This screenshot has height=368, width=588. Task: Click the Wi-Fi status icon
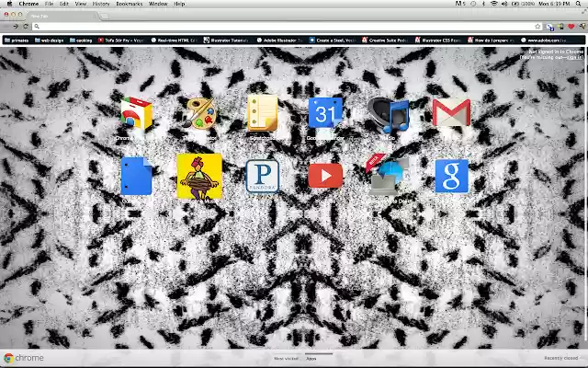494,4
